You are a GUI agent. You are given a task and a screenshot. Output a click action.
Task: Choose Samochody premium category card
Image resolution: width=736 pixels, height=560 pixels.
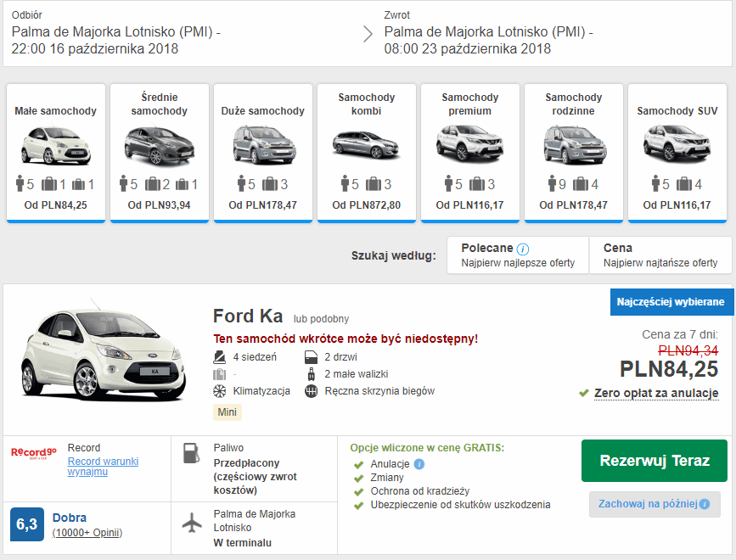tap(469, 153)
